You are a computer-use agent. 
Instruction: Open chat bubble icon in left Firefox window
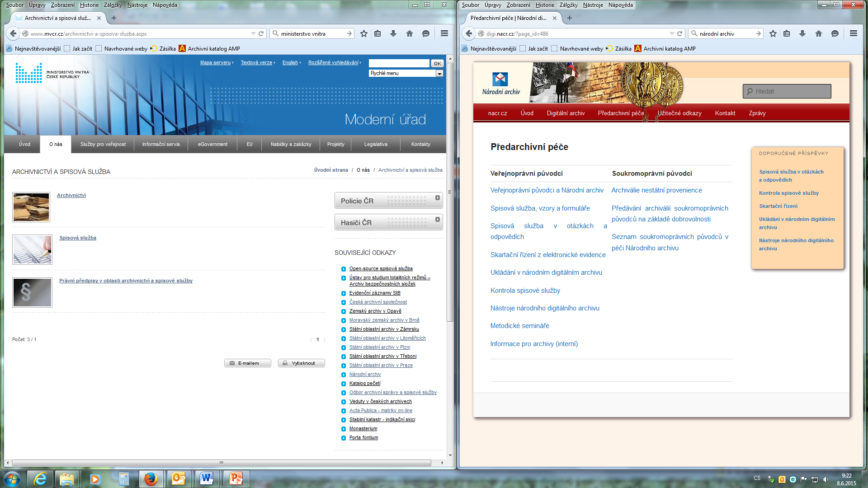point(426,33)
